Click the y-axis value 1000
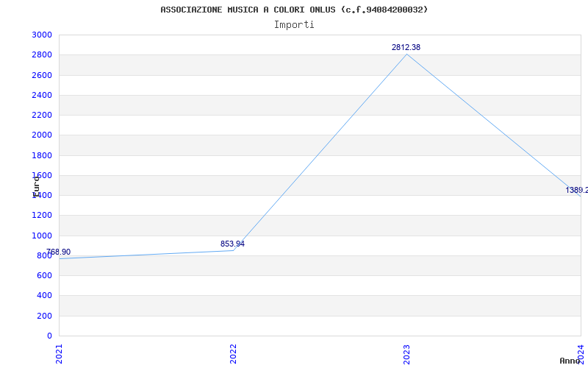The height and width of the screenshot is (368, 588). (42, 236)
